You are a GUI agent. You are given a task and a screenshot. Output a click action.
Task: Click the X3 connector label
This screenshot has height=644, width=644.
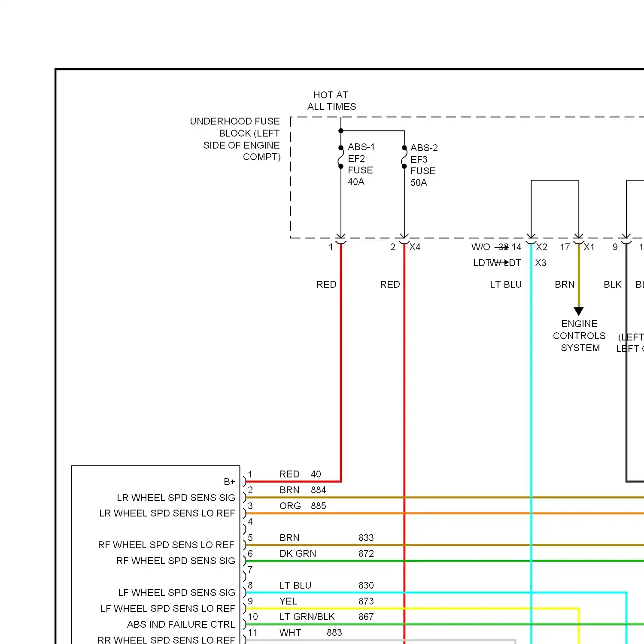tap(541, 263)
